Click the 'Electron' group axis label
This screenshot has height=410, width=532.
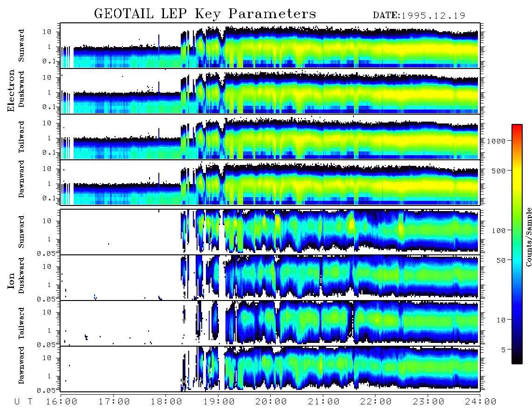coord(11,90)
